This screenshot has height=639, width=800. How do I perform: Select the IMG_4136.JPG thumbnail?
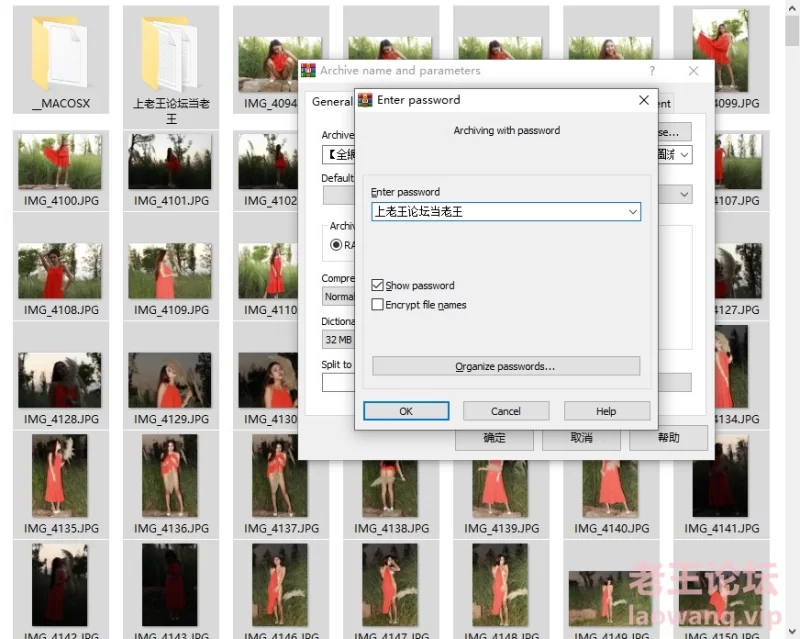coord(170,475)
